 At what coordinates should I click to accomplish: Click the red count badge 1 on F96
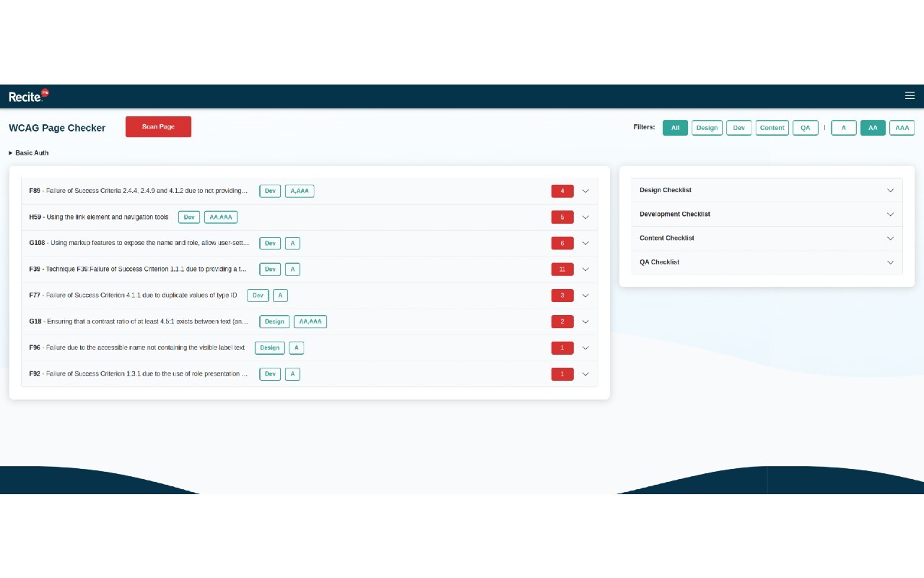click(x=562, y=348)
